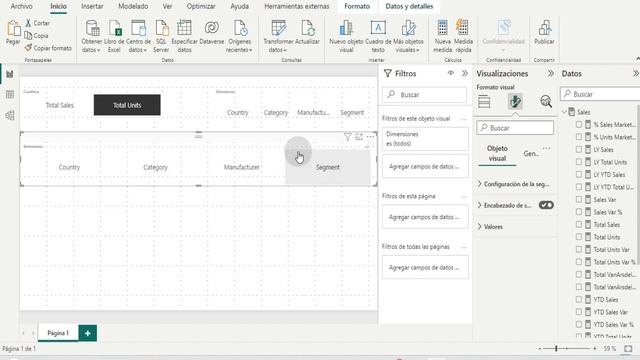The image size is (640, 360).
Task: Click search box in Datos pane
Action: pyautogui.click(x=600, y=94)
